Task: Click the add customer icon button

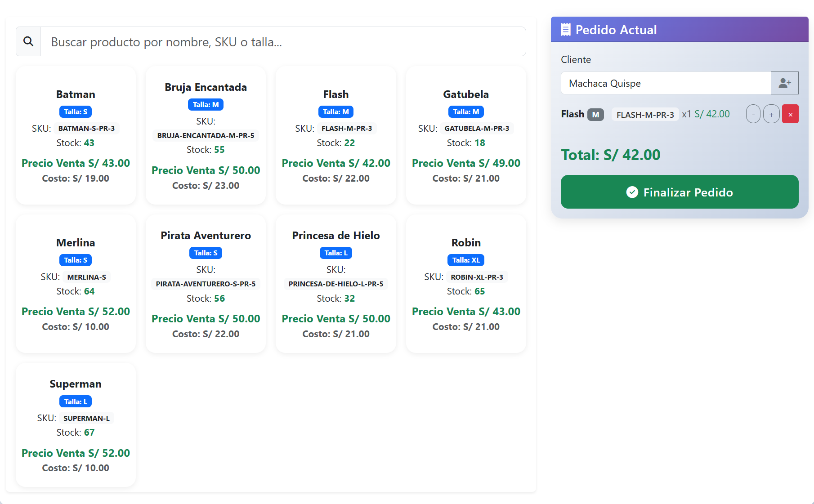Action: 784,83
